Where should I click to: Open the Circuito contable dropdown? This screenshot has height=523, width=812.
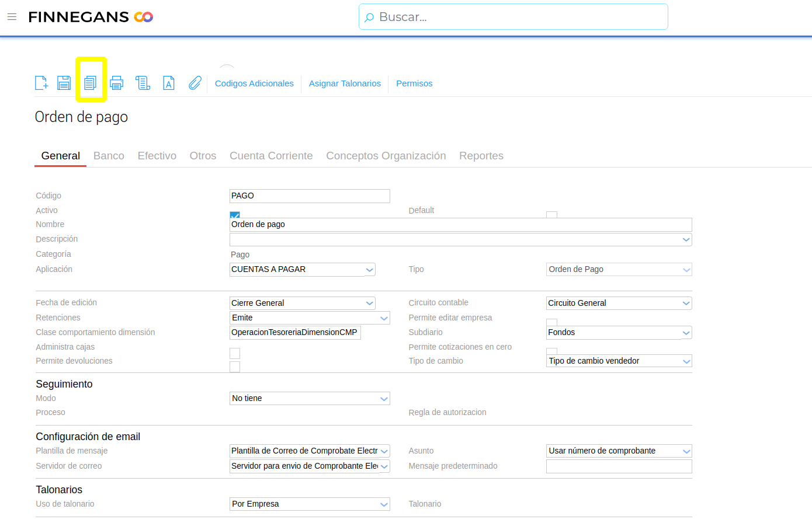(x=686, y=304)
